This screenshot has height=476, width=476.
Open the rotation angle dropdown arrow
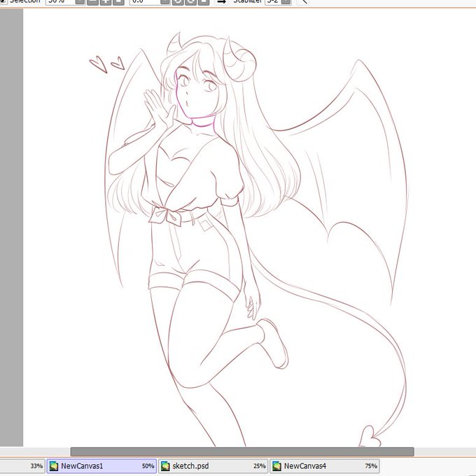coord(164,2)
